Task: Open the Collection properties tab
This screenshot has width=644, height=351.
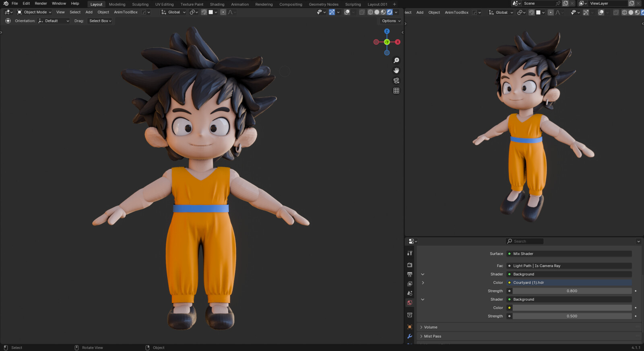Action: (x=410, y=315)
